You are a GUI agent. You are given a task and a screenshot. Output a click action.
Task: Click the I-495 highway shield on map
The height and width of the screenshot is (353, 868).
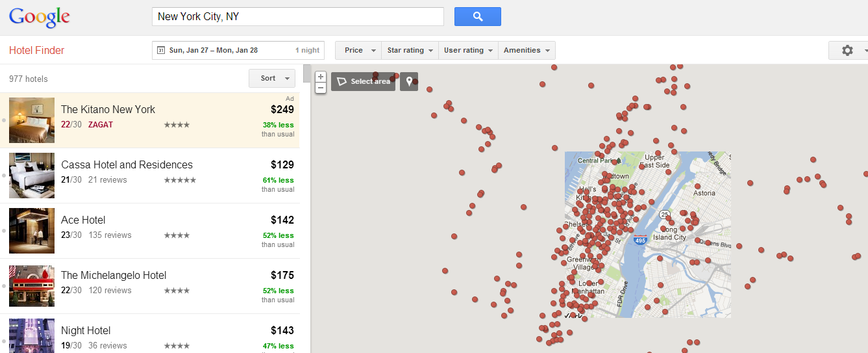(x=640, y=241)
